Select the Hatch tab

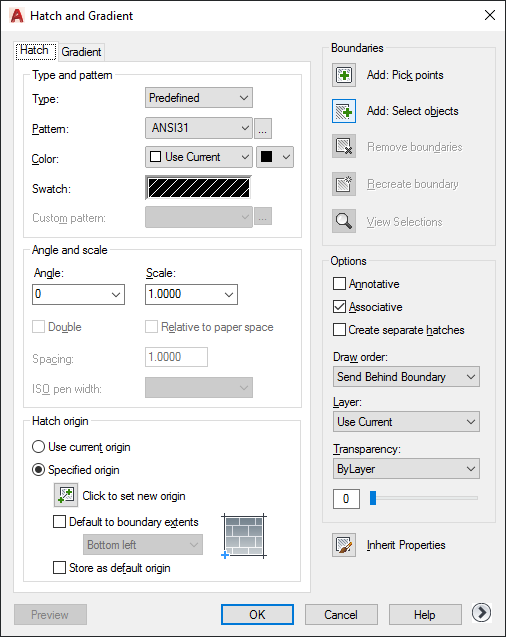click(35, 50)
